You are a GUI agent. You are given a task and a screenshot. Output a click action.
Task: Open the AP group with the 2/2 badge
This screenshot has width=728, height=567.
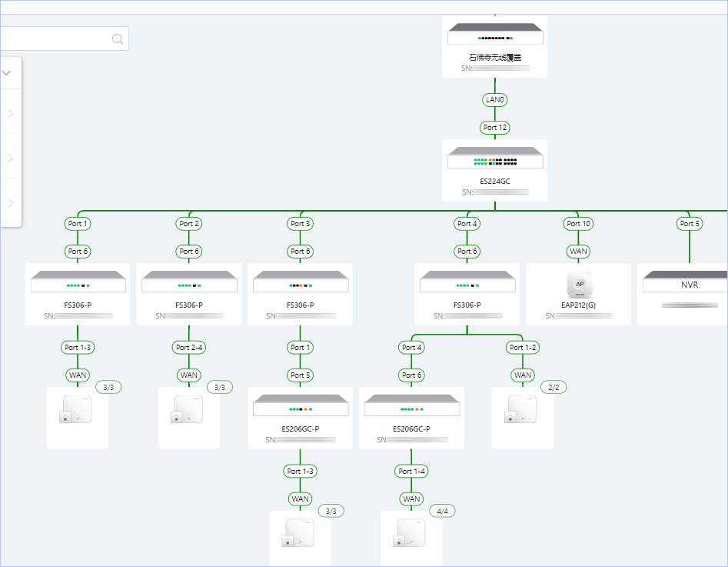pos(522,418)
